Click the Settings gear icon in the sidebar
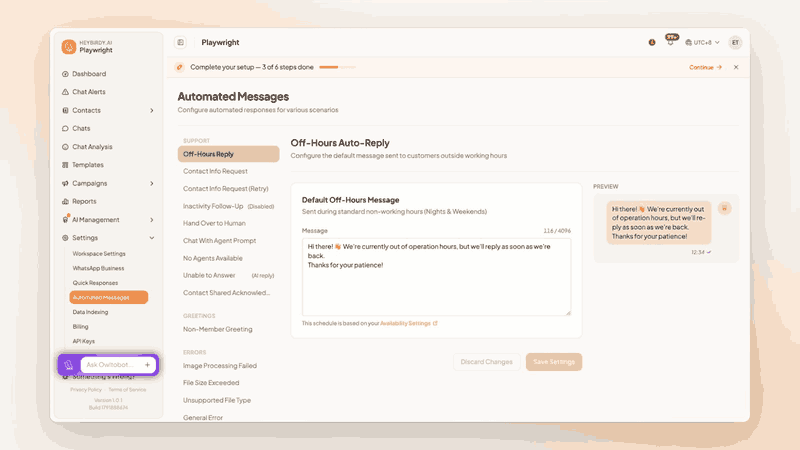This screenshot has width=800, height=450. click(x=65, y=238)
